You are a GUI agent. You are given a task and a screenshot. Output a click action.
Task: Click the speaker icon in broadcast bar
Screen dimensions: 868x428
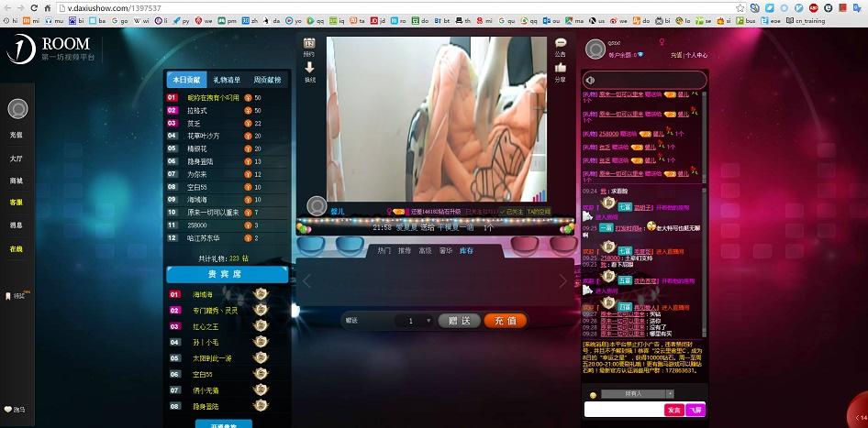coord(590,81)
